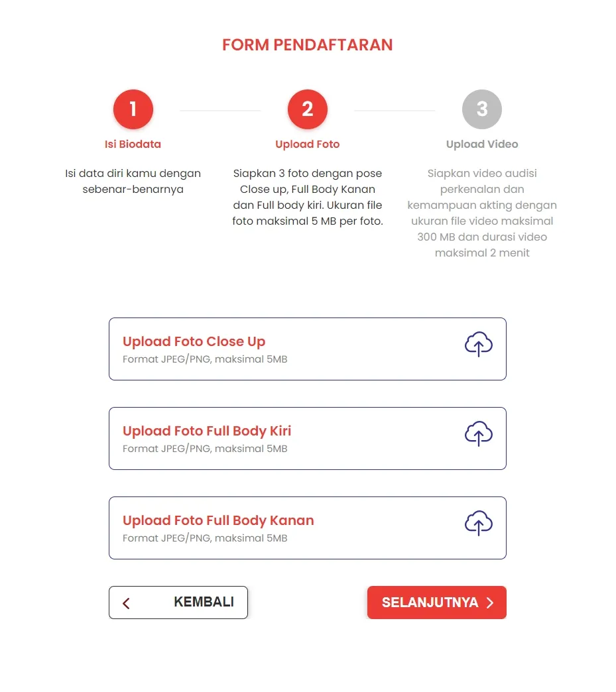Click the right chevron on the Selanjutnya button

point(490,603)
